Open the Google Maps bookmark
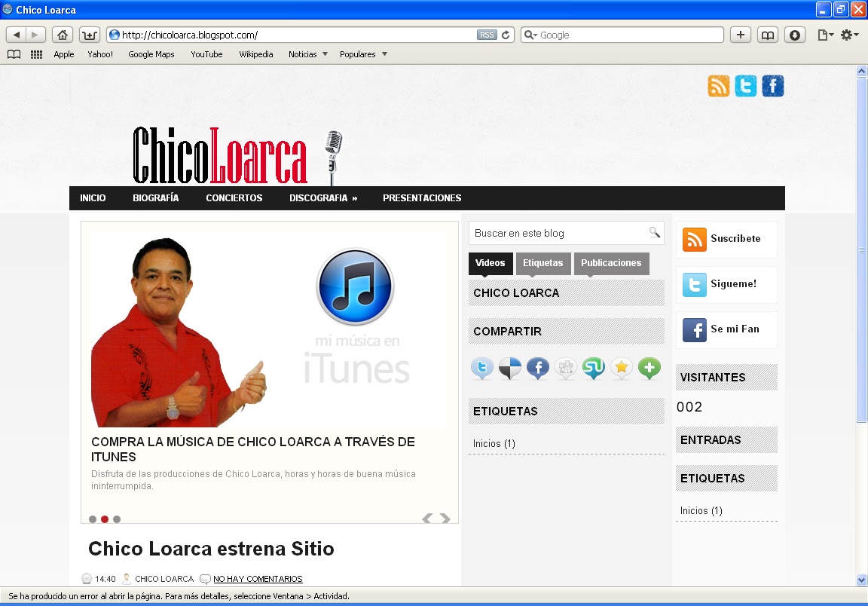868x606 pixels. tap(151, 54)
